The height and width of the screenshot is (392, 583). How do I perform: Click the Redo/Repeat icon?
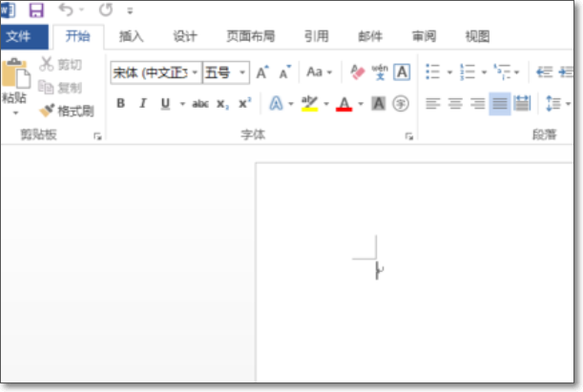106,10
